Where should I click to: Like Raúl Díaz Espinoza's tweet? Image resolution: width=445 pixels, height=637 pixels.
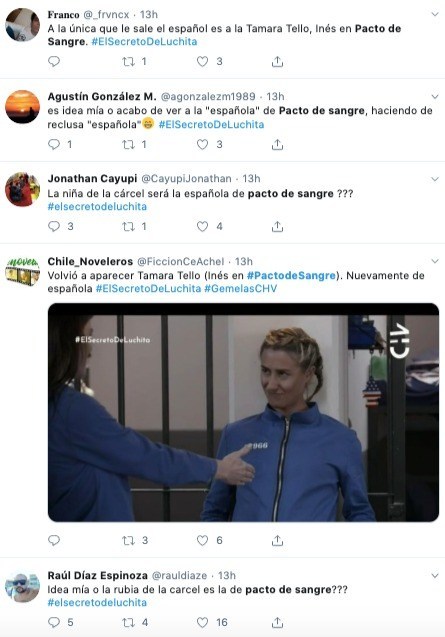point(202,622)
